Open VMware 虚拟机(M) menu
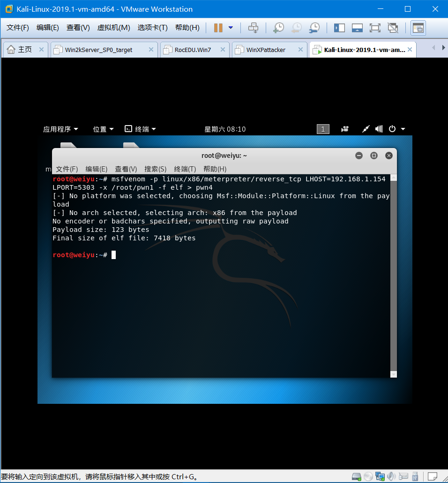 [113, 28]
